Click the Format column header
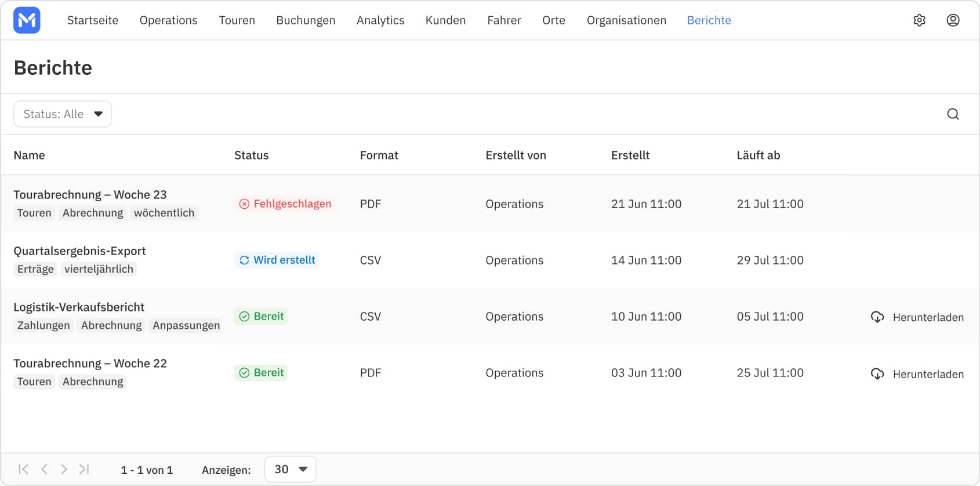 tap(379, 155)
